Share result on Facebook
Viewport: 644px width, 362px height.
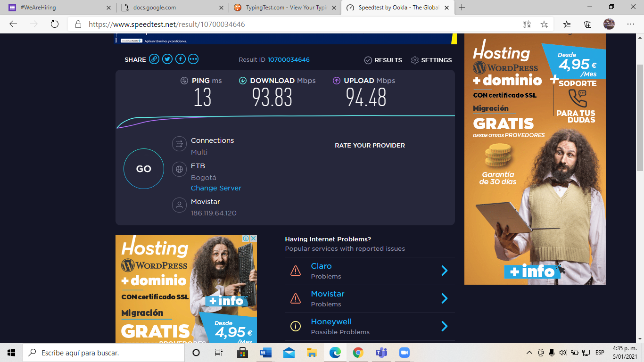(181, 59)
